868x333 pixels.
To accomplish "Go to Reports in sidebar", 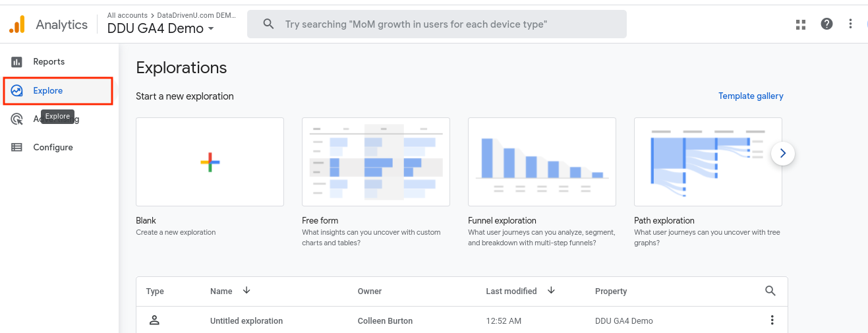I will 49,62.
